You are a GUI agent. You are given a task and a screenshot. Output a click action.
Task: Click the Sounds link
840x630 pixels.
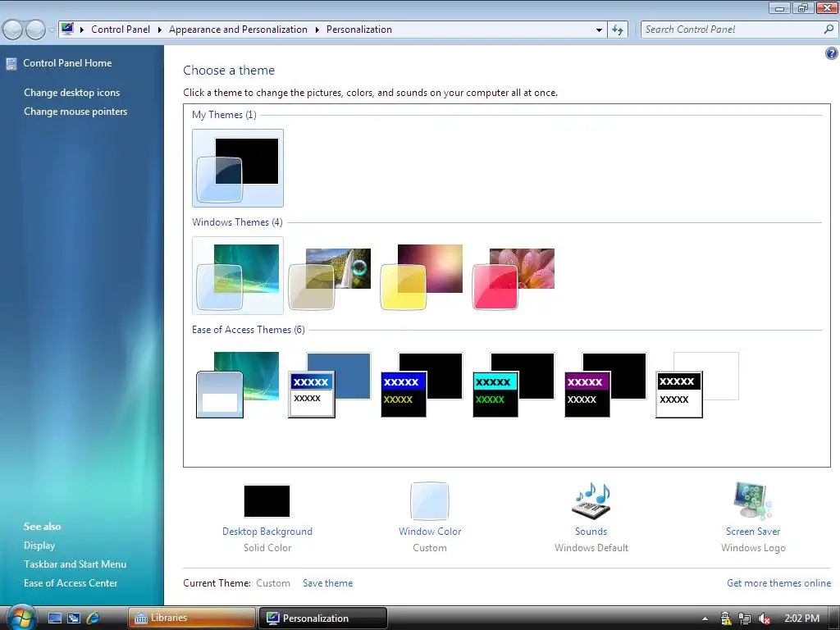(x=591, y=532)
